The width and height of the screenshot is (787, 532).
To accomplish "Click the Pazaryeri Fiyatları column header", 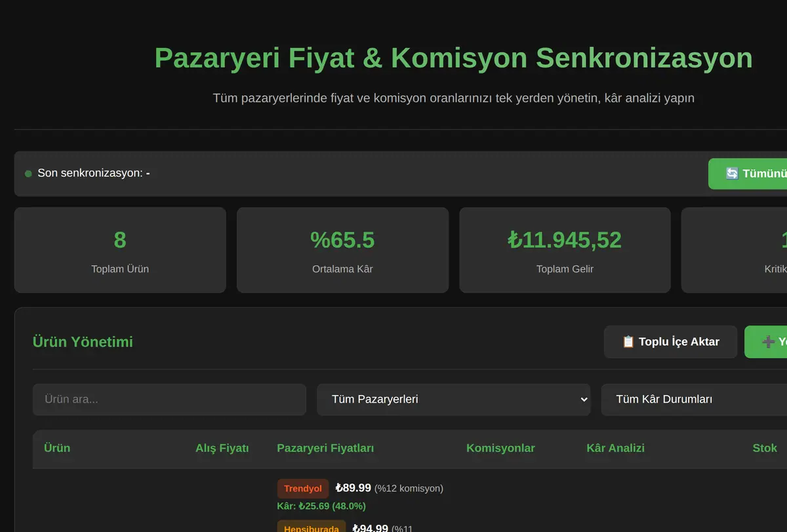I will [325, 448].
